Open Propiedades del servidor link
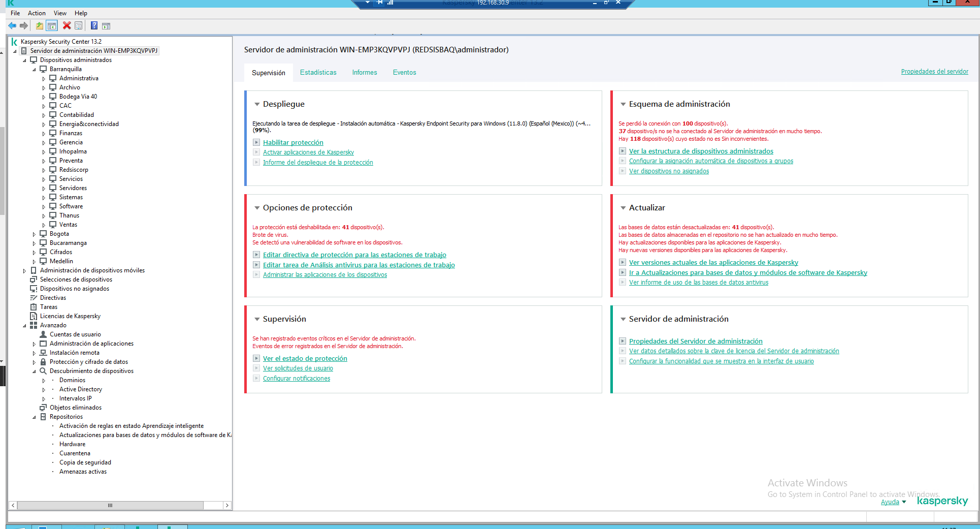 934,72
